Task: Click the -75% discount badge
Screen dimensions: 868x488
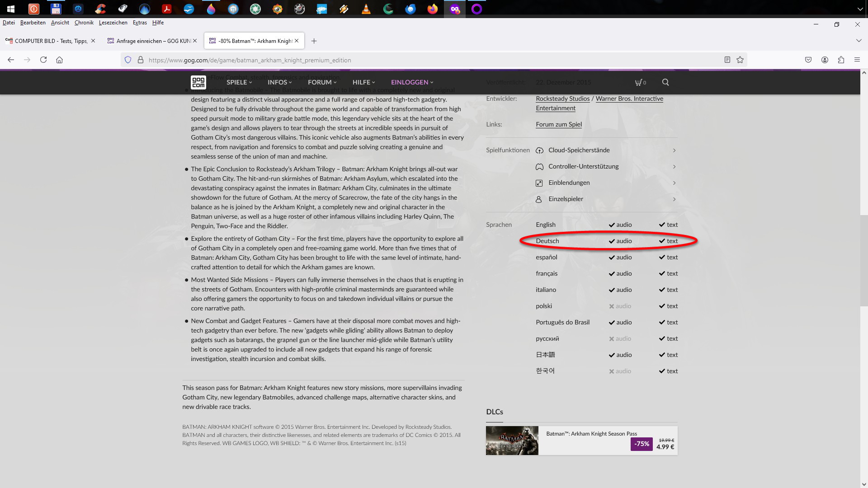Action: 642,444
